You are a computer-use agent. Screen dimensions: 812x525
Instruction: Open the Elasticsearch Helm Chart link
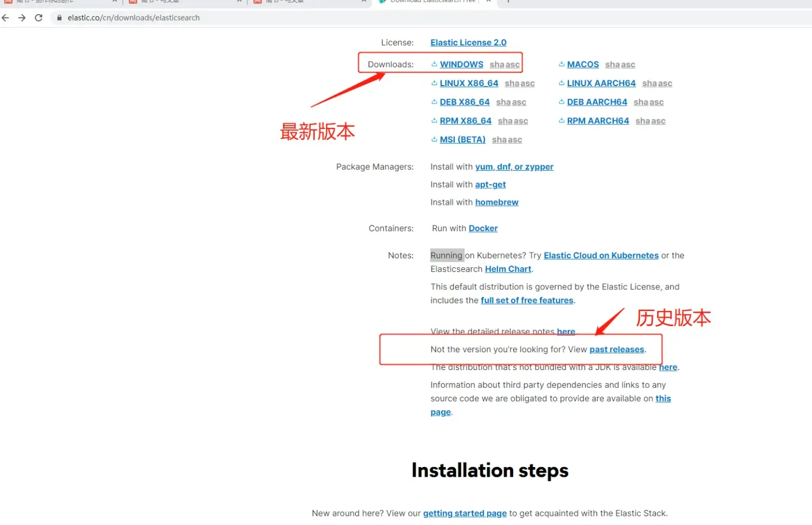[x=508, y=269]
